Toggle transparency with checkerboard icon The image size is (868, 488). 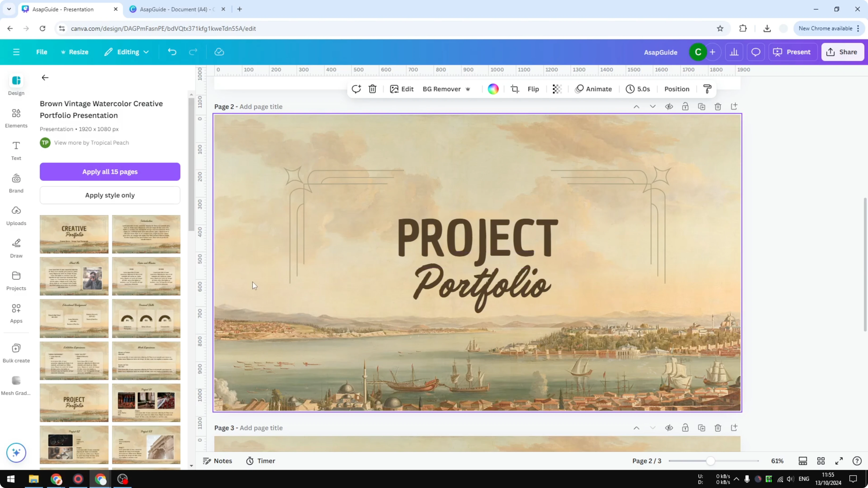[557, 89]
